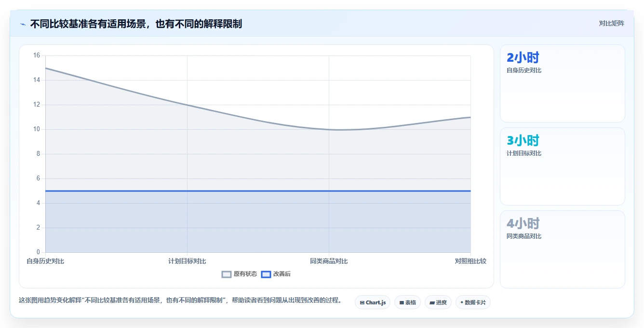Click the chart title 不同比较基准各有适用场景

(88, 24)
